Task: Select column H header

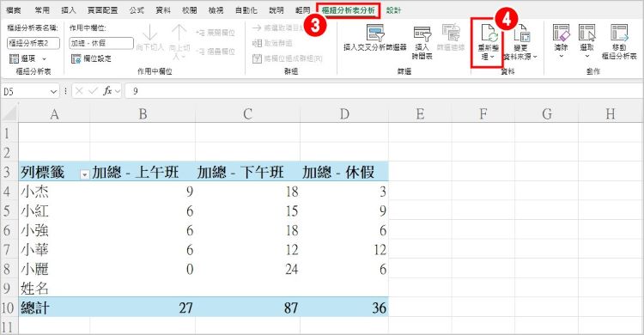Action: (611, 113)
